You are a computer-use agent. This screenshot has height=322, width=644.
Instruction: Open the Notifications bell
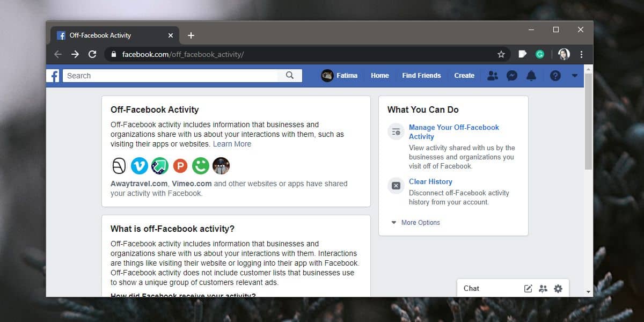pyautogui.click(x=531, y=76)
